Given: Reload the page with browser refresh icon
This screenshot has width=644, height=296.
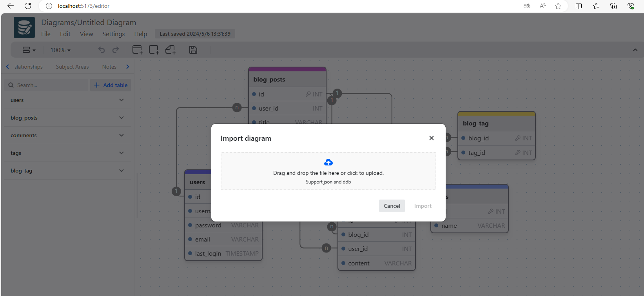Looking at the screenshot, I should (x=28, y=6).
